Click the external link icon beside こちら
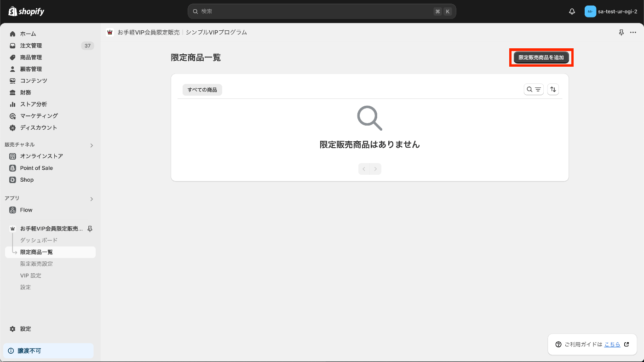The image size is (644, 362). [627, 345]
